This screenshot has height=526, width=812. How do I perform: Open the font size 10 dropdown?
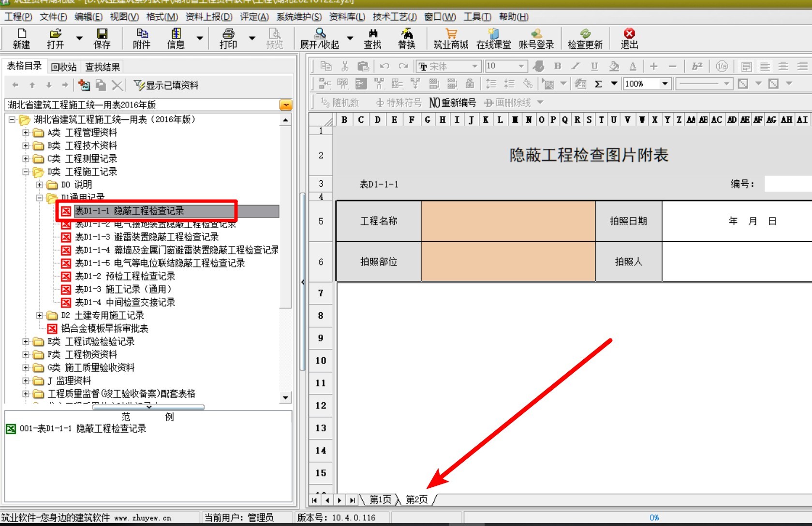[x=521, y=66]
